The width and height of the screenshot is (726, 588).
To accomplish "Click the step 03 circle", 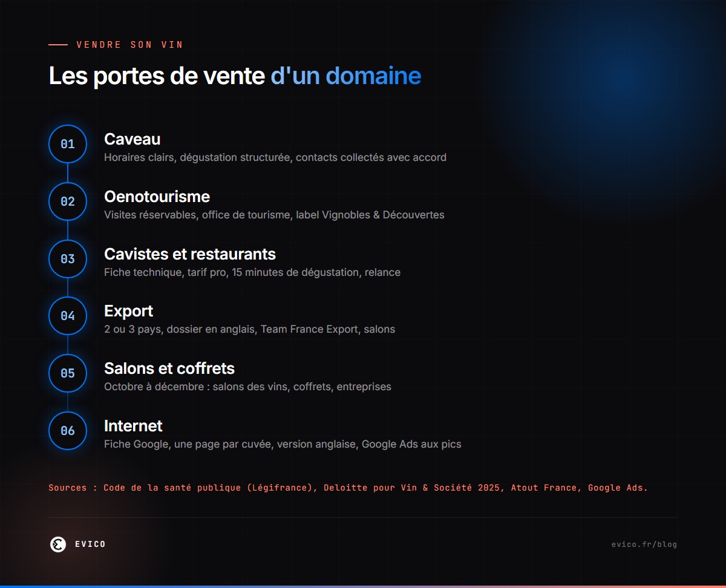I will (68, 259).
